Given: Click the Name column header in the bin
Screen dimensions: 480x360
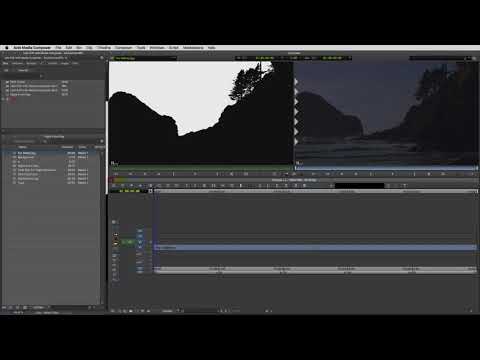Looking at the screenshot, I should tap(23, 147).
